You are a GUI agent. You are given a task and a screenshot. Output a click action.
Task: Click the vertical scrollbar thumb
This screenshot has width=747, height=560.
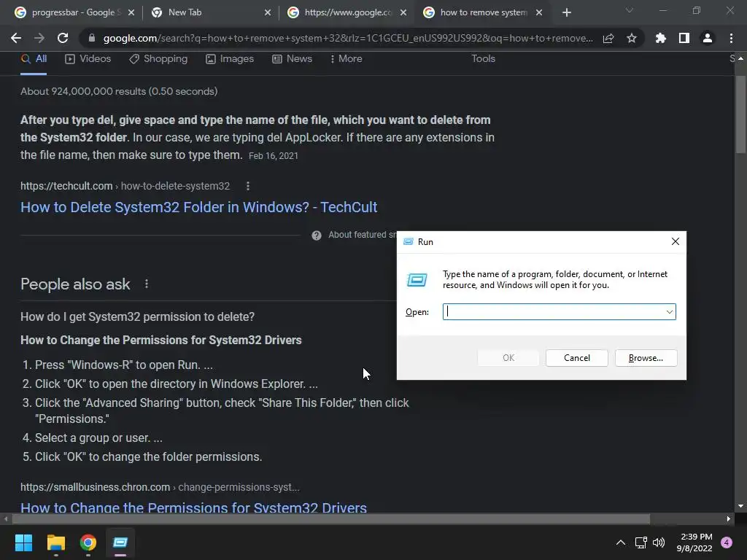pyautogui.click(x=740, y=114)
